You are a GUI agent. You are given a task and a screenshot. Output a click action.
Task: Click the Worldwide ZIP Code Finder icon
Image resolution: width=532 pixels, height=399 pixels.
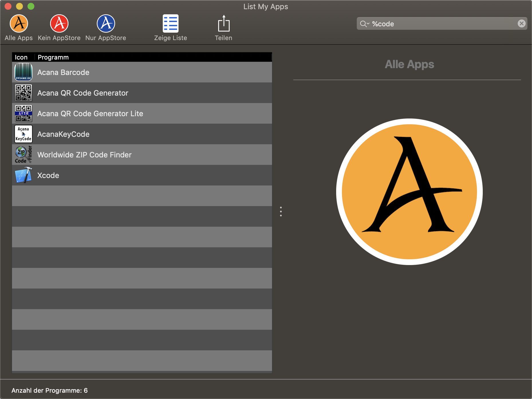[23, 155]
